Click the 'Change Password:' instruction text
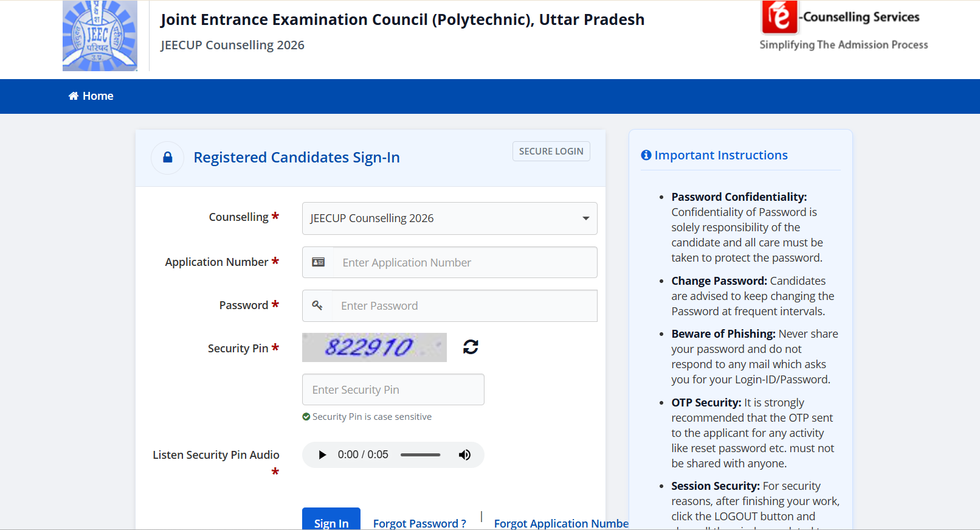 [x=719, y=281]
